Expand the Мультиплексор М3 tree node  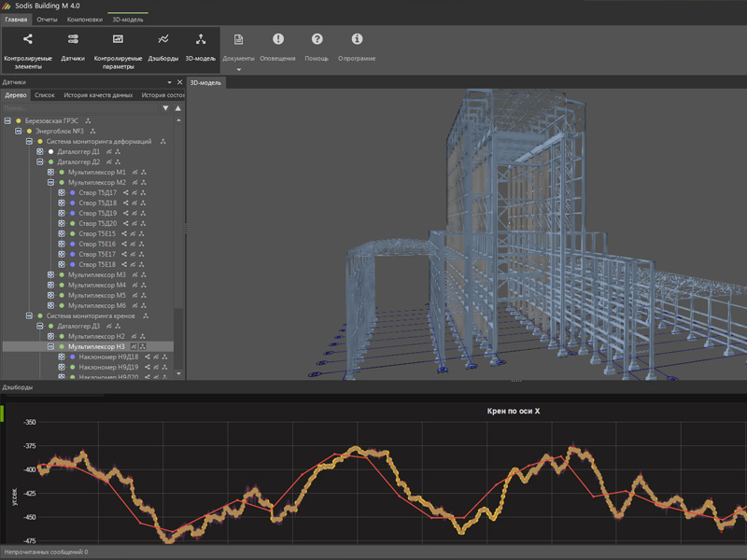pyautogui.click(x=50, y=275)
